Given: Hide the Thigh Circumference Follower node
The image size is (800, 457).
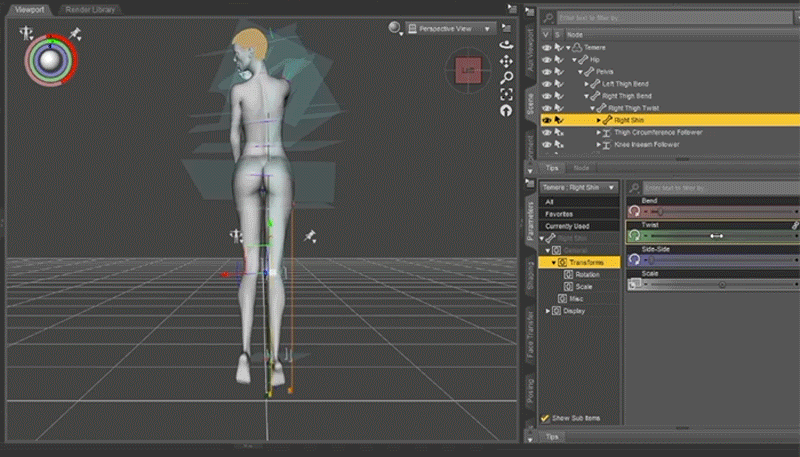Looking at the screenshot, I should tap(546, 133).
